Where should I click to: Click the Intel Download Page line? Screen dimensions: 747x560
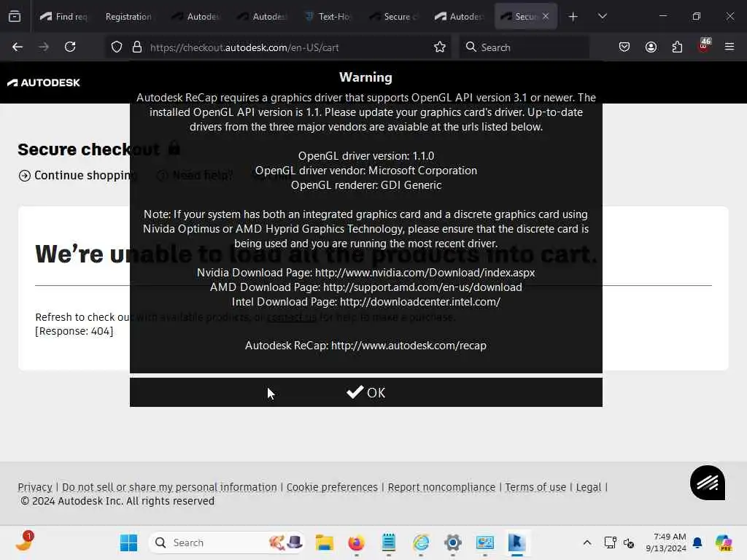(366, 302)
